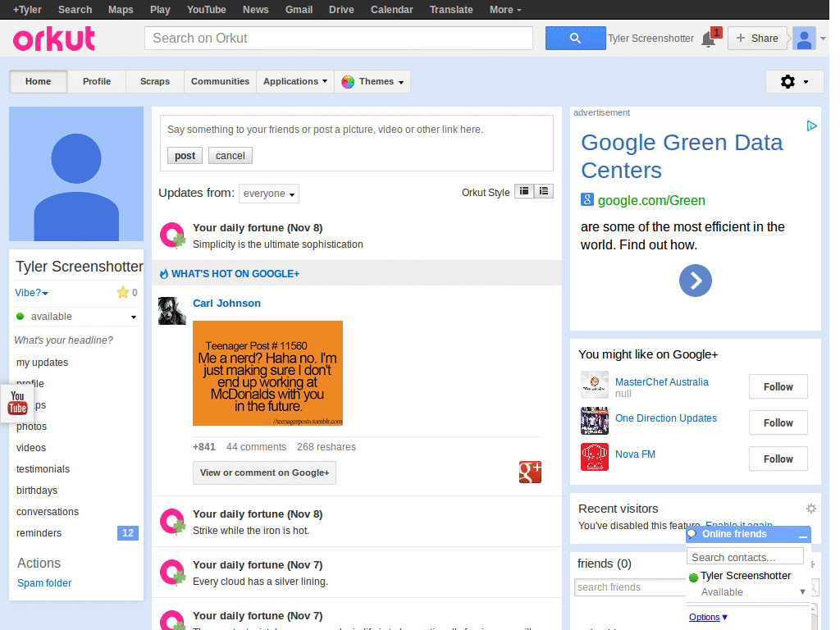Click the What's your headline? field

(63, 340)
